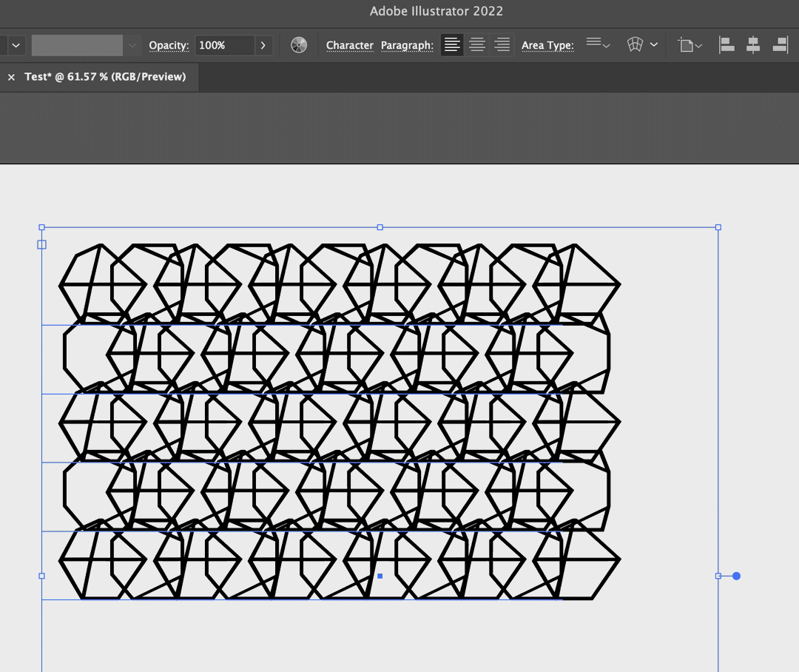Viewport: 799px width, 672px height.
Task: Toggle align right paragraph alignment
Action: [x=502, y=45]
